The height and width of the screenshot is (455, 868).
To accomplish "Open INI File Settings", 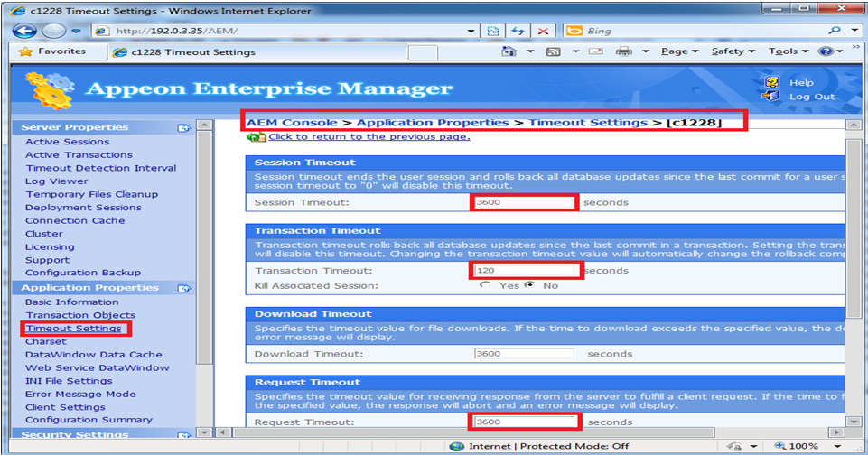I will pyautogui.click(x=69, y=381).
